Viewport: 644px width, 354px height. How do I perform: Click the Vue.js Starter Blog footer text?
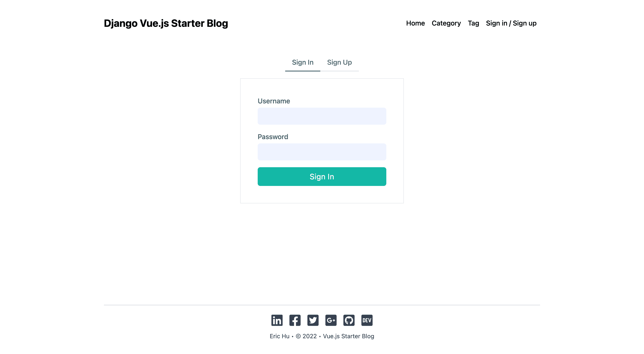[x=348, y=336]
